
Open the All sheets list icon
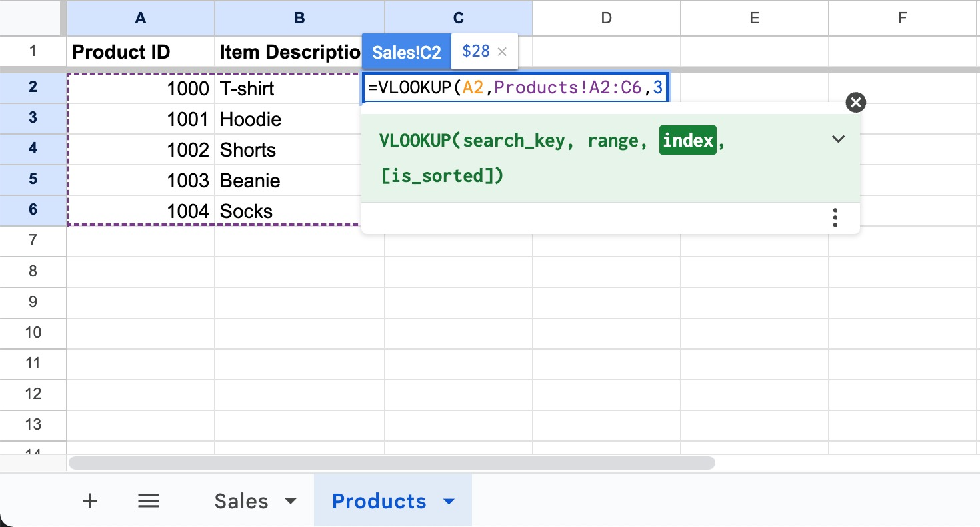point(148,500)
